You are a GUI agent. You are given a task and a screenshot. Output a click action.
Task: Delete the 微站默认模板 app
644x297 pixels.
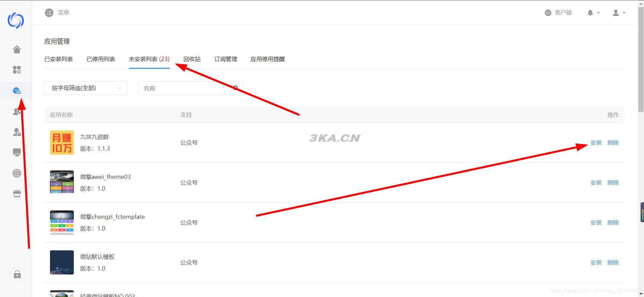pos(613,262)
